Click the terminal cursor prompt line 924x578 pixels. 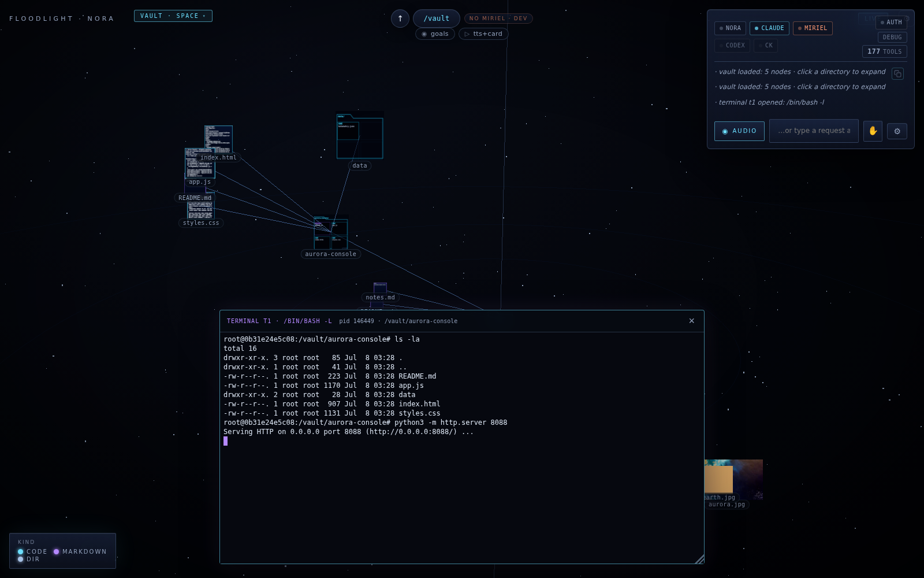click(226, 441)
